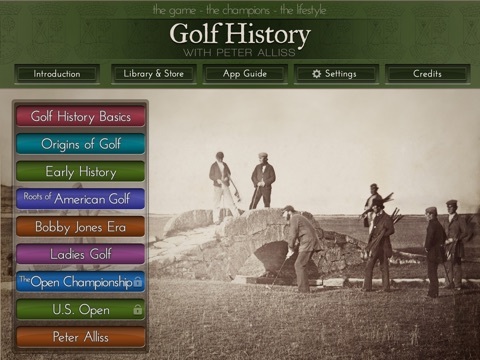Choose the Early History chapter
This screenshot has width=480, height=360.
80,171
